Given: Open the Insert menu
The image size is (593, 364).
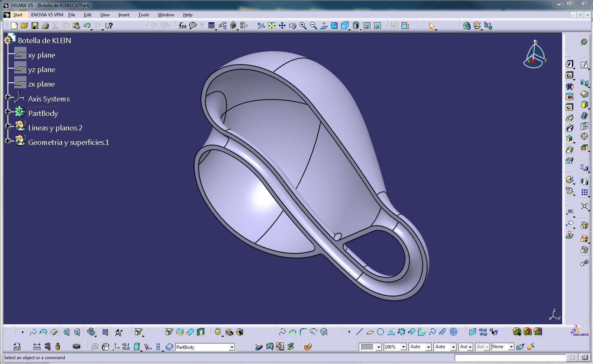Looking at the screenshot, I should click(124, 15).
